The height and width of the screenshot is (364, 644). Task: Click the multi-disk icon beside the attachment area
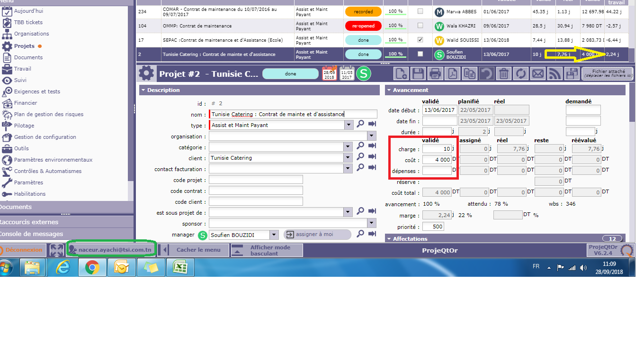pyautogui.click(x=572, y=73)
